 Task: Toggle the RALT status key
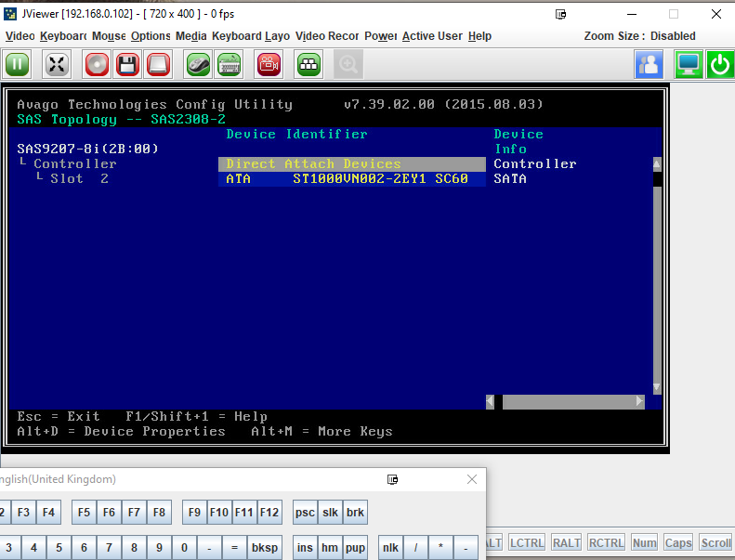coord(566,542)
